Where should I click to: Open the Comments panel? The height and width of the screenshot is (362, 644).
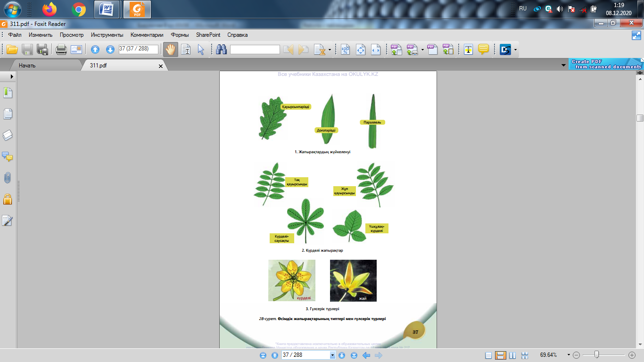pos(8,156)
